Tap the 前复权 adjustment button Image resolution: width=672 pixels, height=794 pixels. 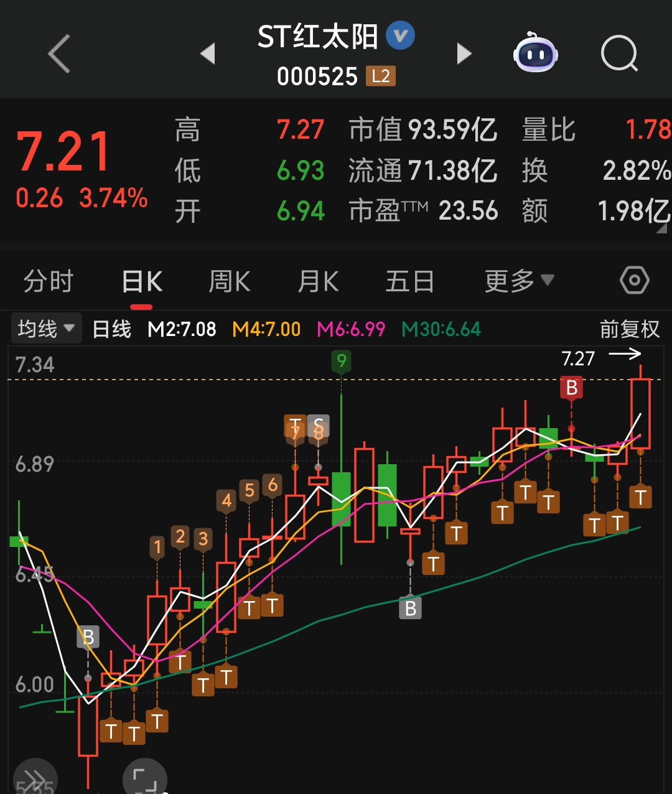(630, 329)
